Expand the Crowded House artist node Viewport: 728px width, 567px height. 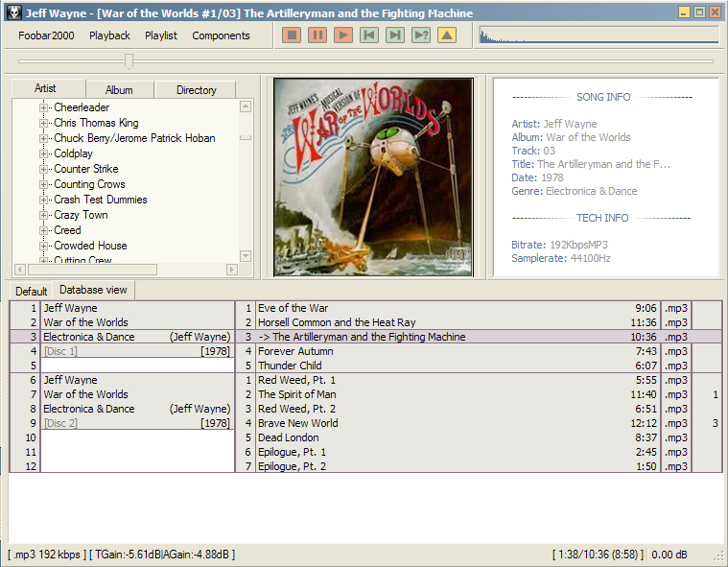pyautogui.click(x=43, y=246)
